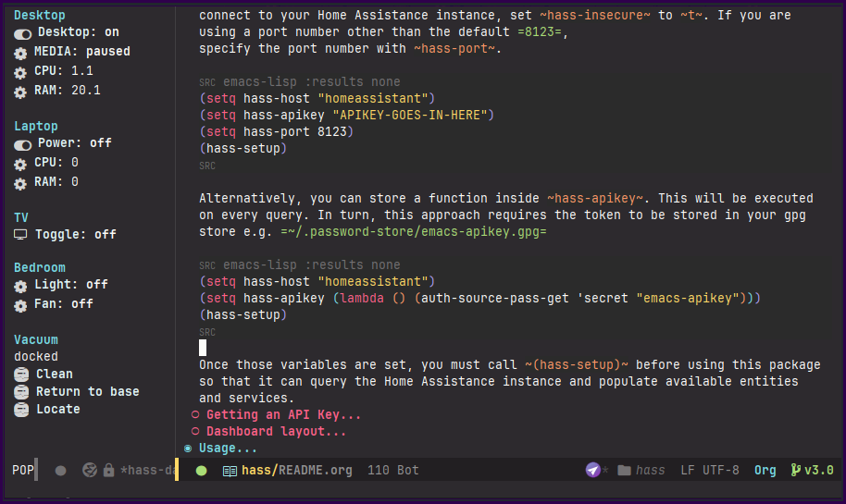Click the Org major mode indicator
The height and width of the screenshot is (504, 846).
tap(765, 470)
